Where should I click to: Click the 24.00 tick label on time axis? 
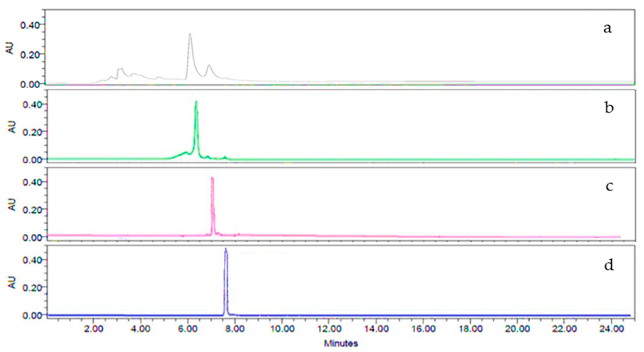point(611,329)
